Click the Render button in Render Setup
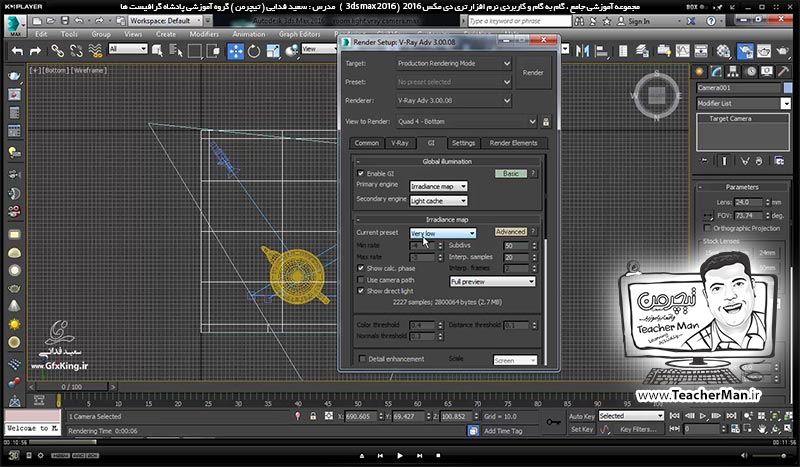Viewport: 800px width, 467px height. click(533, 73)
